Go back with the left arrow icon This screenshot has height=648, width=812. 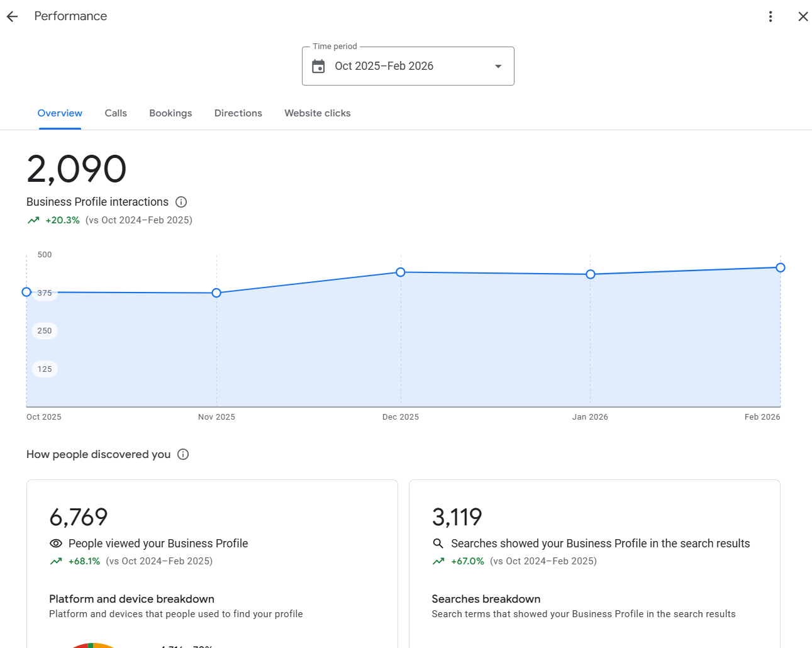click(12, 16)
